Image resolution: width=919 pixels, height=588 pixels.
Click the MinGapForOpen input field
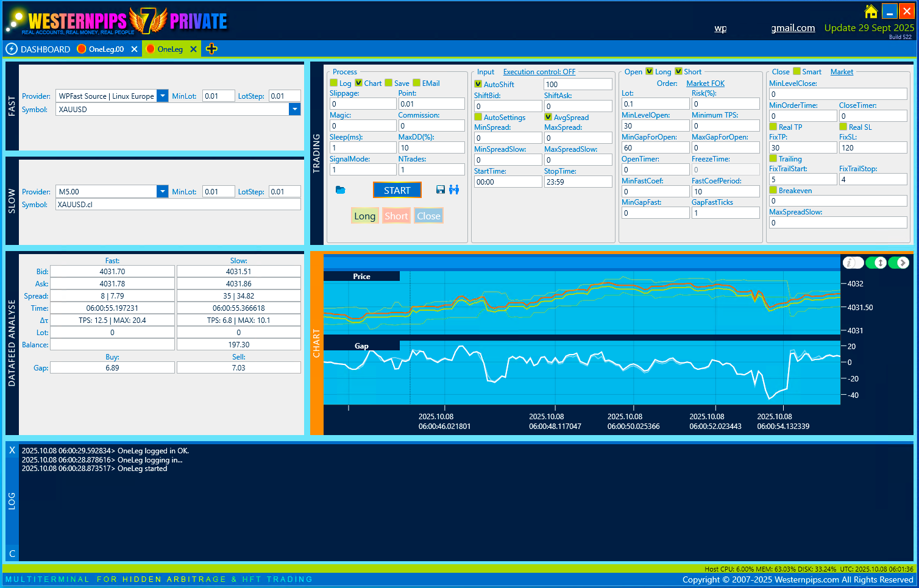(x=655, y=147)
